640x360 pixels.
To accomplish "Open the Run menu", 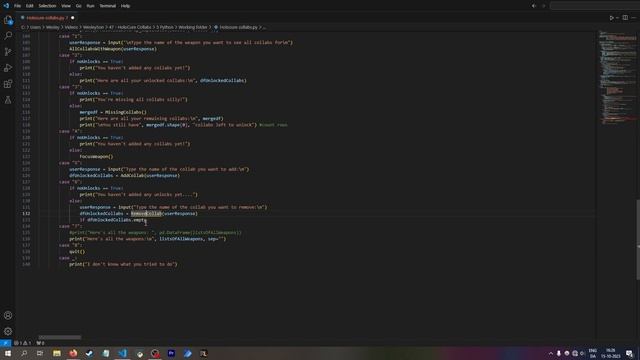I will [x=90, y=6].
